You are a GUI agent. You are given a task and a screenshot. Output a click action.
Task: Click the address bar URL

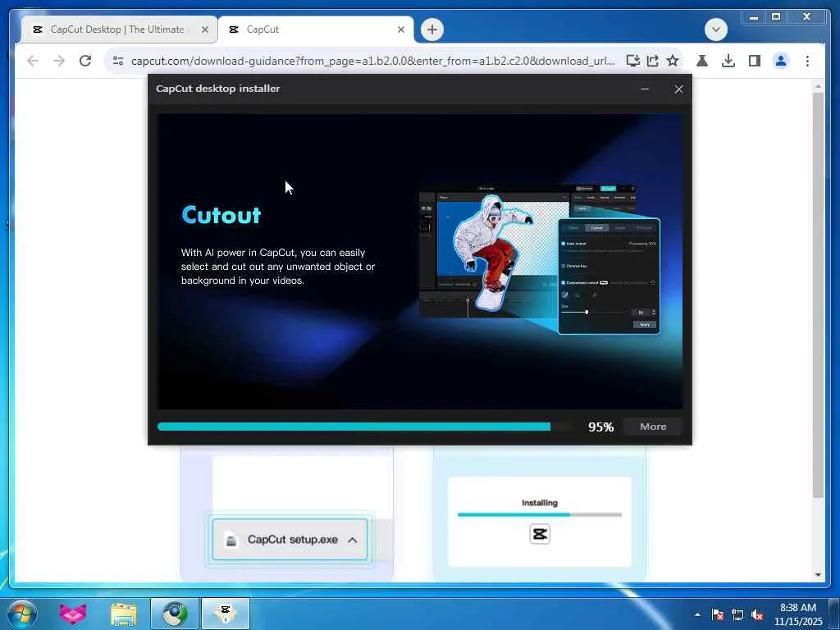[x=373, y=61]
